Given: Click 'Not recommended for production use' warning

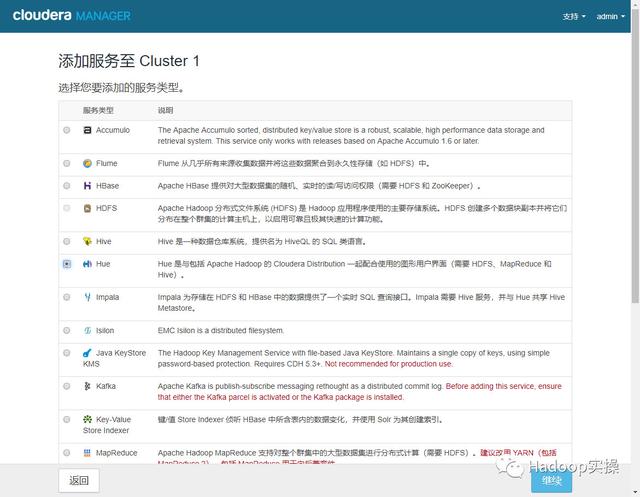Looking at the screenshot, I should (x=389, y=364).
